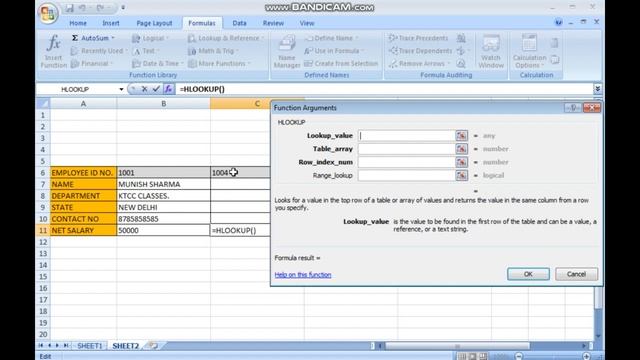The image size is (640, 360).
Task: Open Financial functions dropdown
Action: point(92,64)
